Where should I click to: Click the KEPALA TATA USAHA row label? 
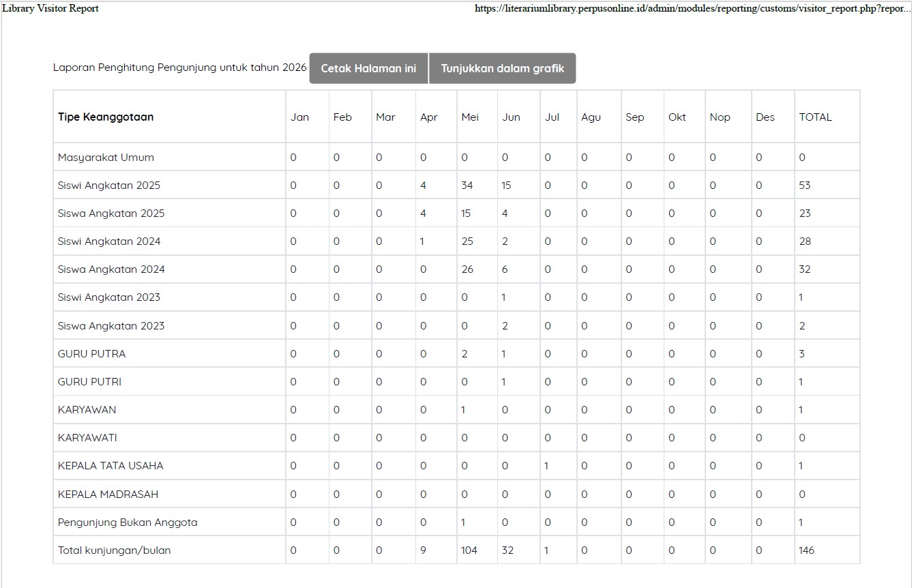click(x=111, y=466)
